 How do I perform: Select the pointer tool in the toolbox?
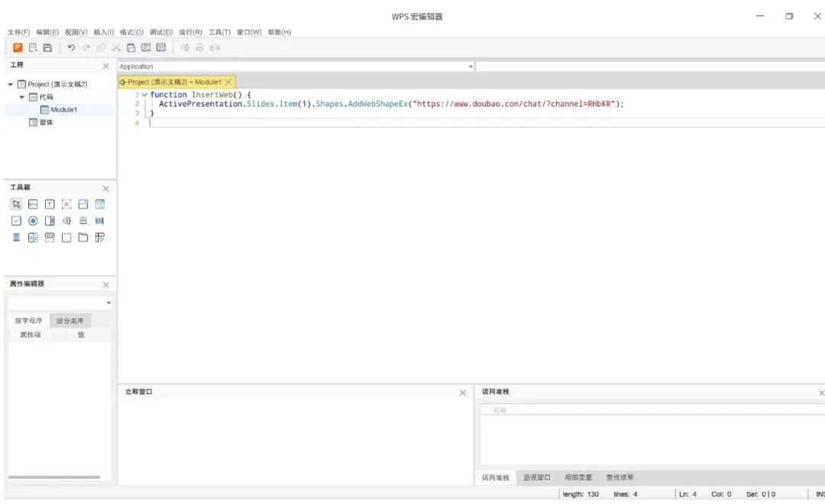click(16, 204)
